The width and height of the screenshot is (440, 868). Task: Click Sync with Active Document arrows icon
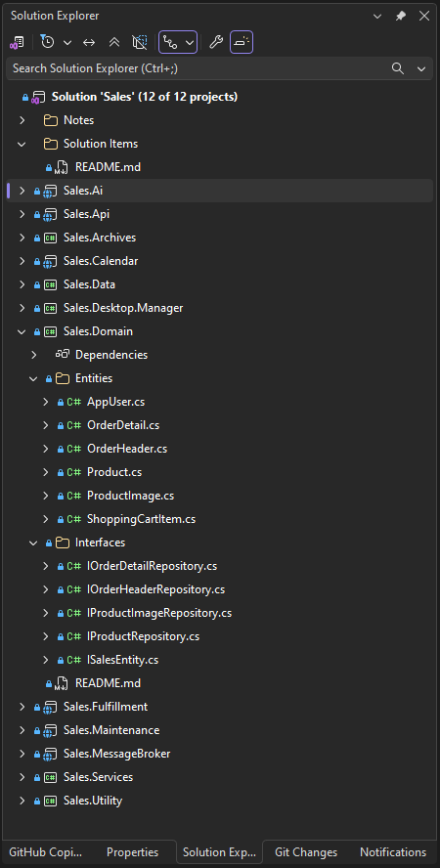coord(89,43)
